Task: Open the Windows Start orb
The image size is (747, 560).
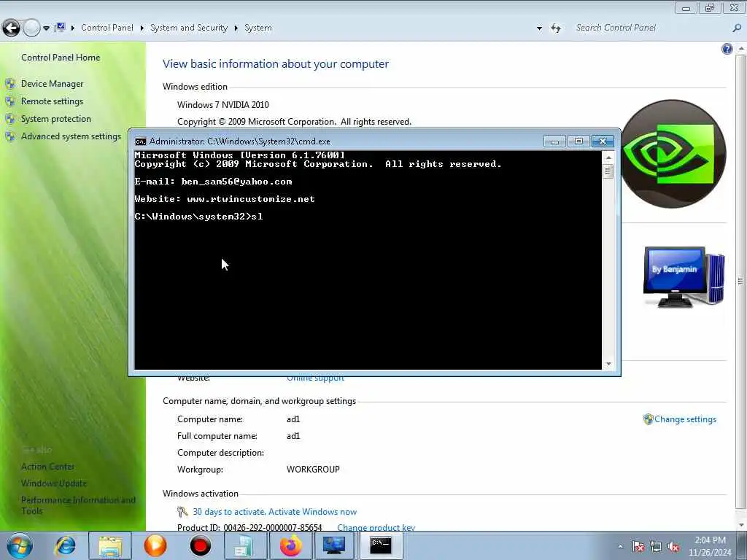Action: [x=20, y=545]
